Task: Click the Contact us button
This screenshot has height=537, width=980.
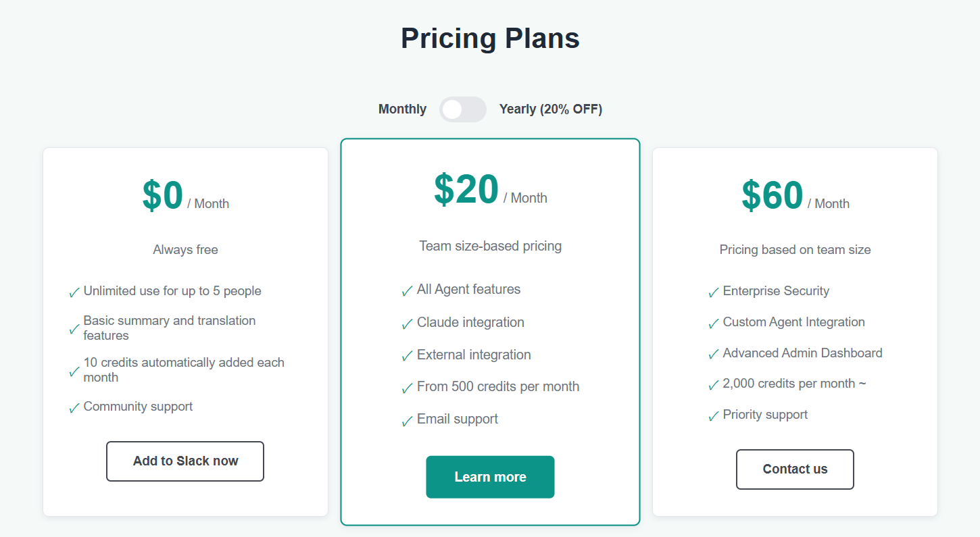Action: [x=795, y=469]
